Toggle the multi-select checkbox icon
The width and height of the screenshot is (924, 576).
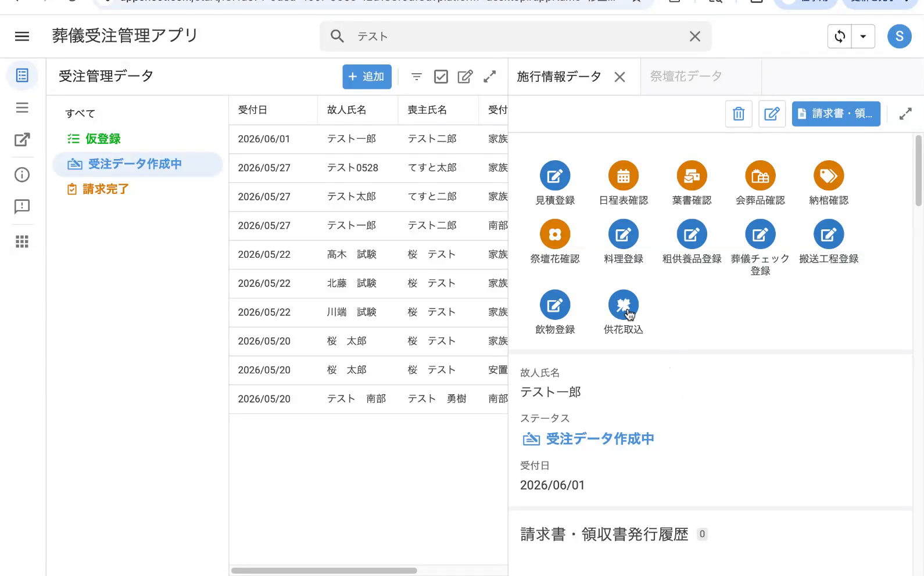pos(441,77)
